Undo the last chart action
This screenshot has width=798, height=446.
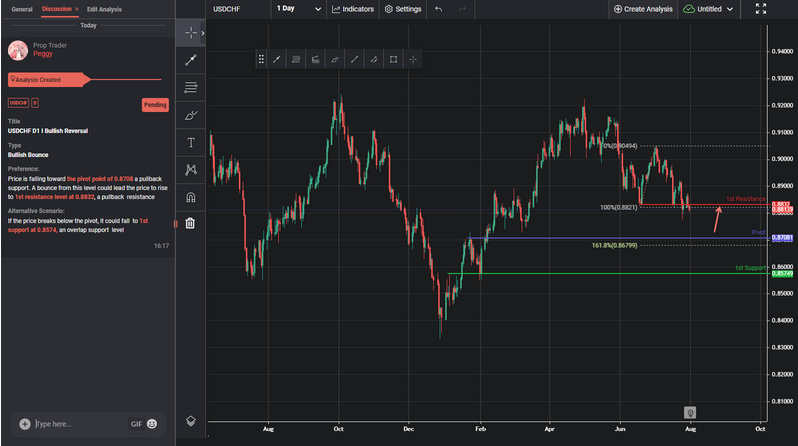pos(439,9)
